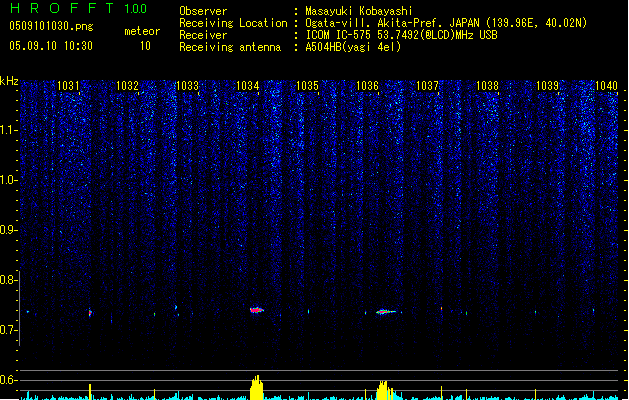Click the yellow power bars below 1036
This screenshot has width=629, height=400.
[384, 390]
